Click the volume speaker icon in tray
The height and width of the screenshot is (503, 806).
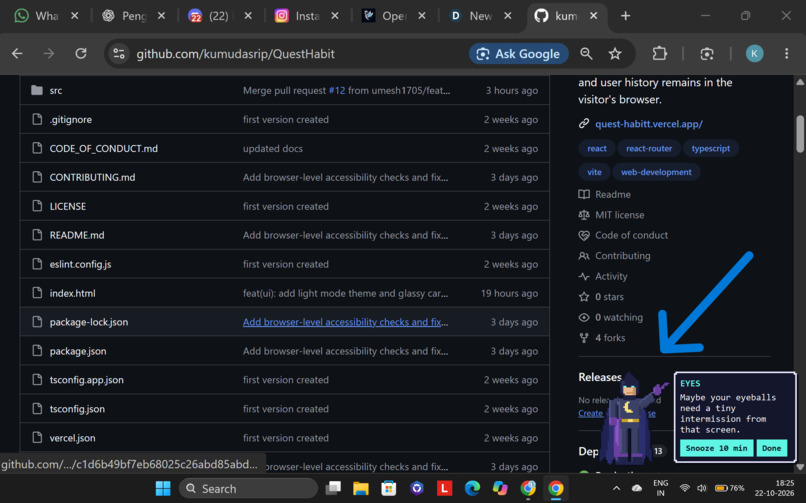click(702, 488)
